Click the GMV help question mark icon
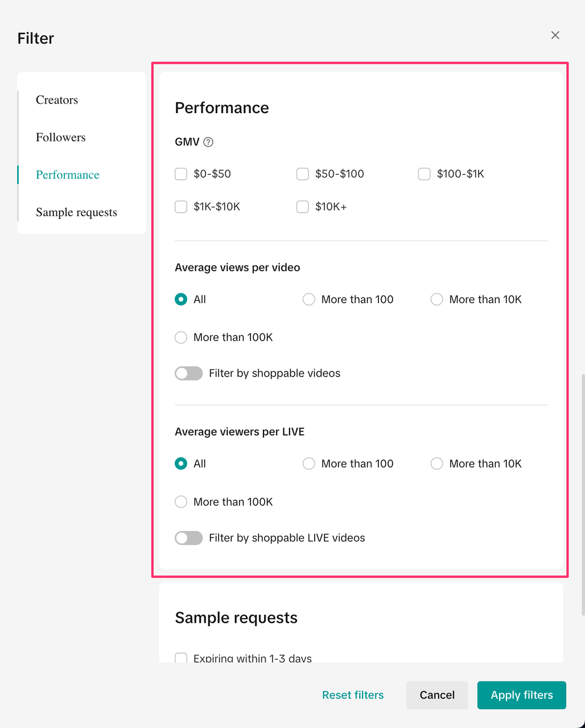The width and height of the screenshot is (585, 728). click(x=208, y=142)
